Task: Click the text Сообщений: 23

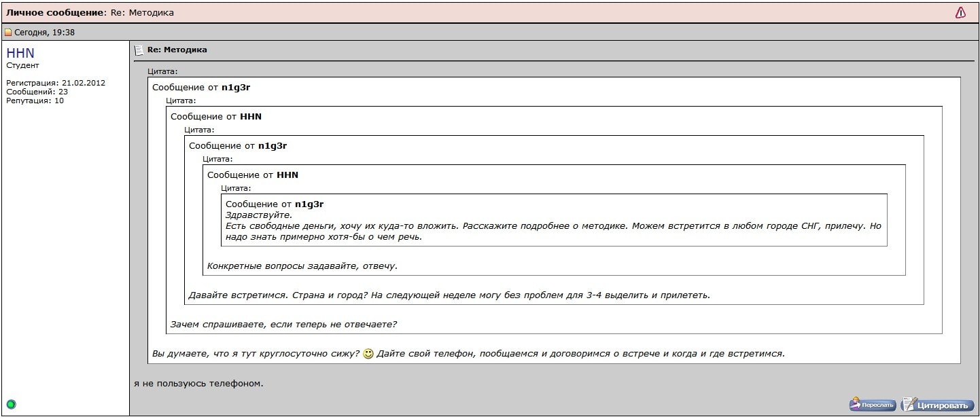Action: [37, 92]
